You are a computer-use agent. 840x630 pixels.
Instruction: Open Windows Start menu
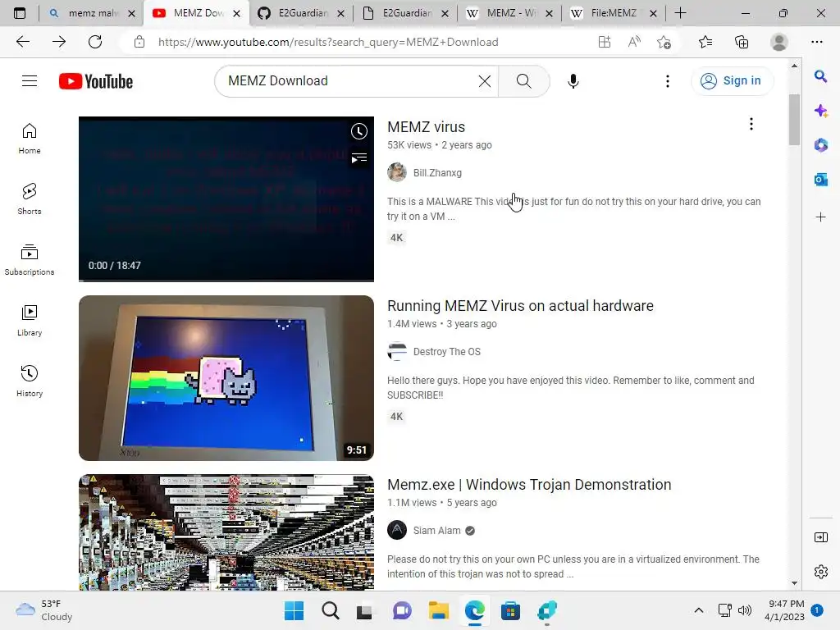294,610
